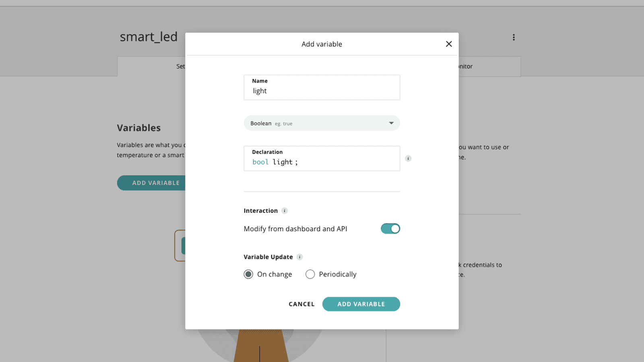Screen dimensions: 644x362
Task: Click the Declaration info icon
Action: click(408, 158)
